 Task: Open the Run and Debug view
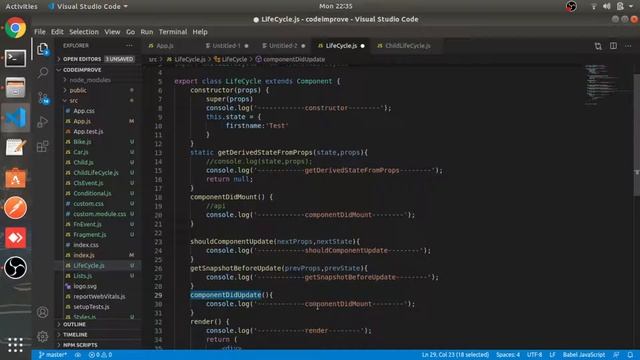(x=42, y=122)
